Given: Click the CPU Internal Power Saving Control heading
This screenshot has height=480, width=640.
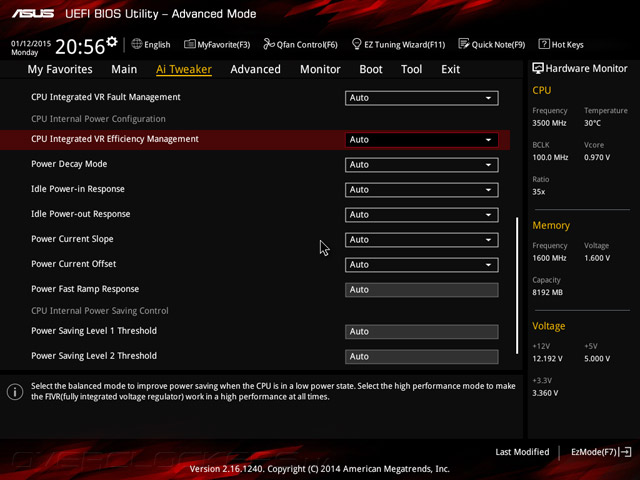Looking at the screenshot, I should pos(100,311).
